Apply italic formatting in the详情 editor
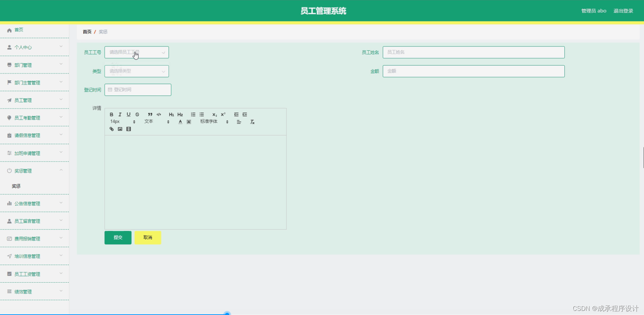The width and height of the screenshot is (644, 315). [120, 114]
